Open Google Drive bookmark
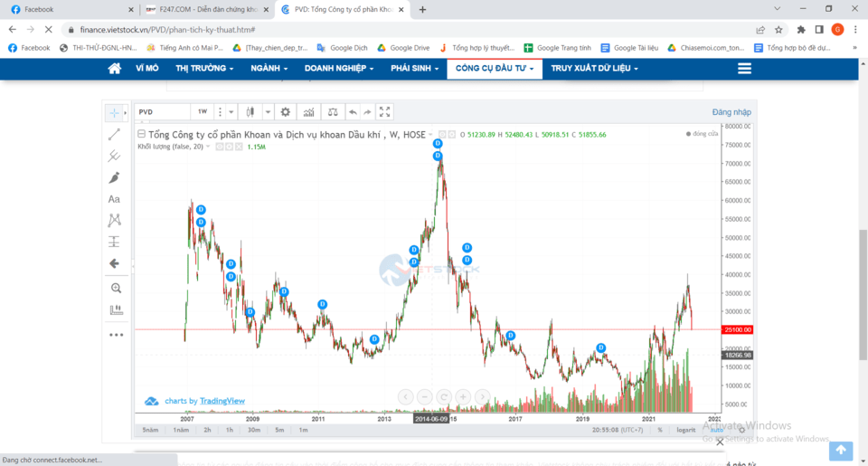 click(x=403, y=48)
